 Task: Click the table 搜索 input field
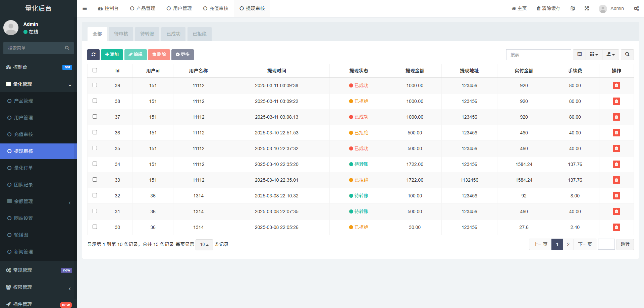[538, 55]
